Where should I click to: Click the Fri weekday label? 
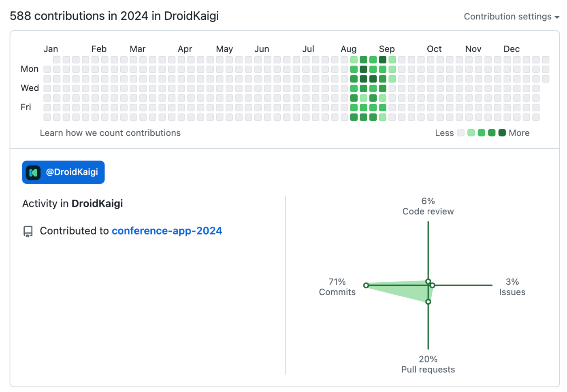click(x=26, y=107)
